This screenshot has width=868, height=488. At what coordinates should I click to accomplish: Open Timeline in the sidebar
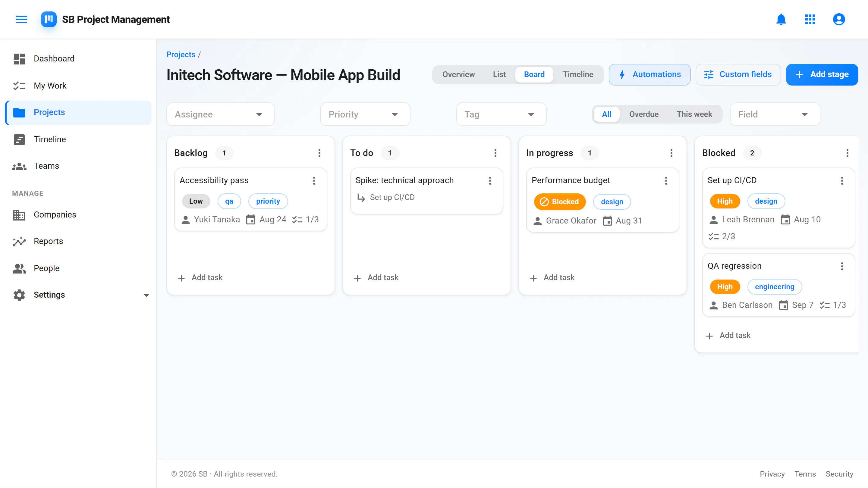[78, 139]
